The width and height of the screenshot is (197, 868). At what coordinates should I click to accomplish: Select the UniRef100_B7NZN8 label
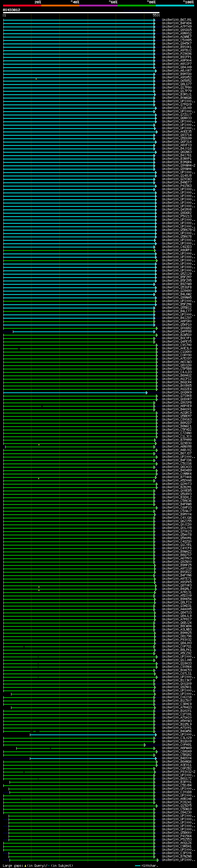point(177,856)
